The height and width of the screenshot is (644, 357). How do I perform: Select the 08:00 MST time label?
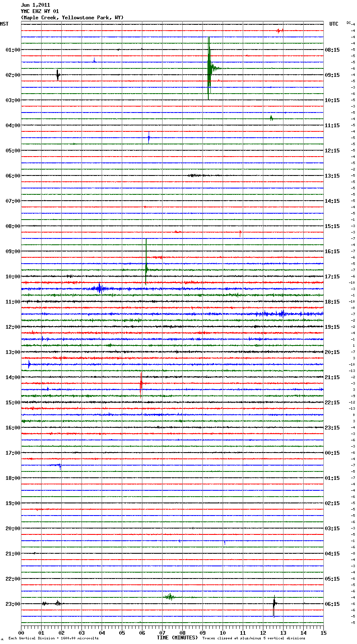(x=13, y=226)
